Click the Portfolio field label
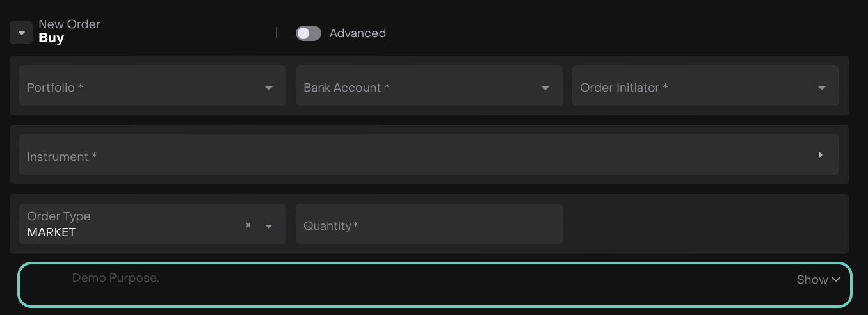Screen dimensions: 868x315 tap(55, 87)
